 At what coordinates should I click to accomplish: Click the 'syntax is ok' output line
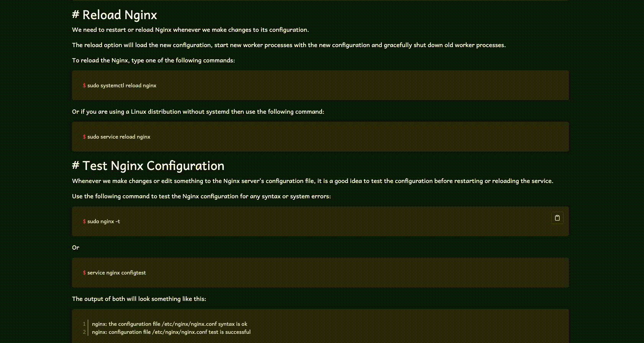(169, 324)
